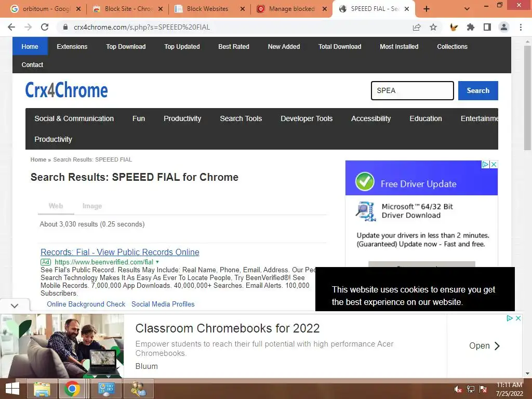Open the fox-like extension icon in toolbar
The height and width of the screenshot is (399, 532).
click(454, 27)
